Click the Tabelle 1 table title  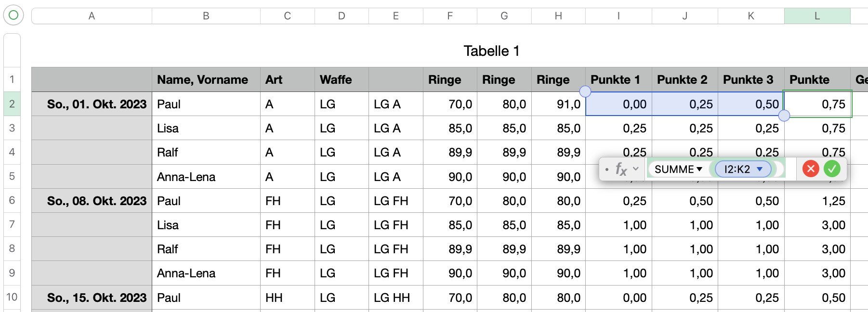tap(491, 51)
